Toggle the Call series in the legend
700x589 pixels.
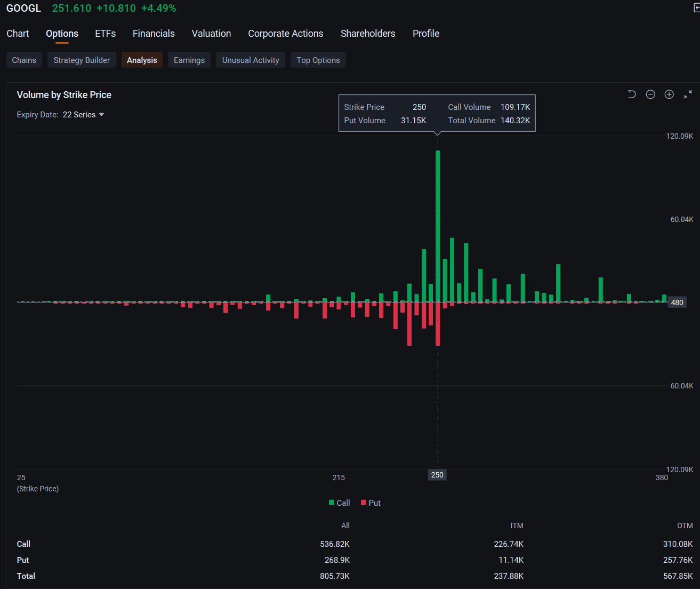click(x=340, y=503)
